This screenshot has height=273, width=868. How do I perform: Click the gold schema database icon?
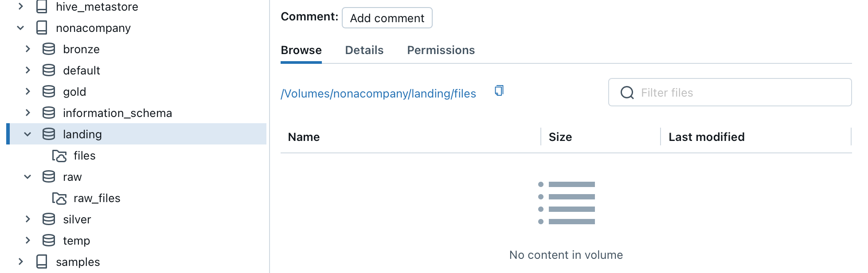click(49, 92)
